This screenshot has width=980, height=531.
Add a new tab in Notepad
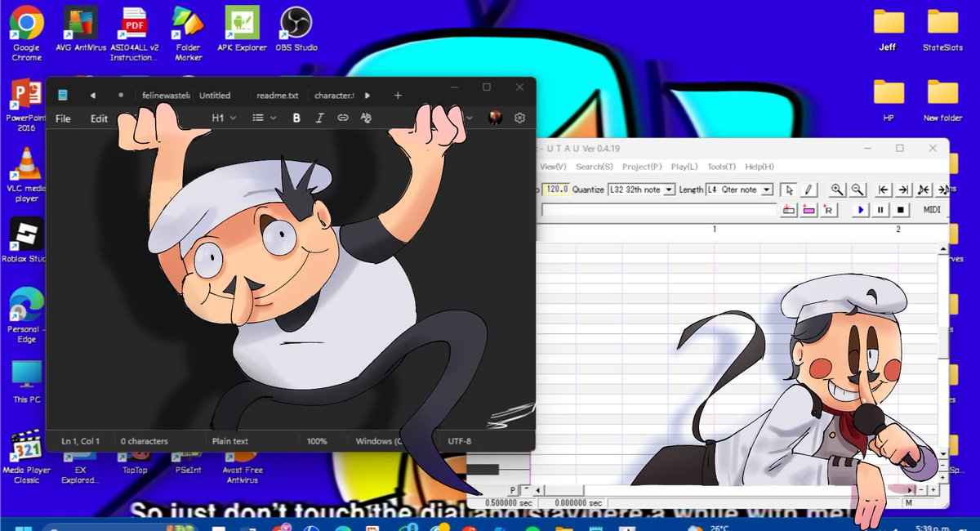click(398, 96)
